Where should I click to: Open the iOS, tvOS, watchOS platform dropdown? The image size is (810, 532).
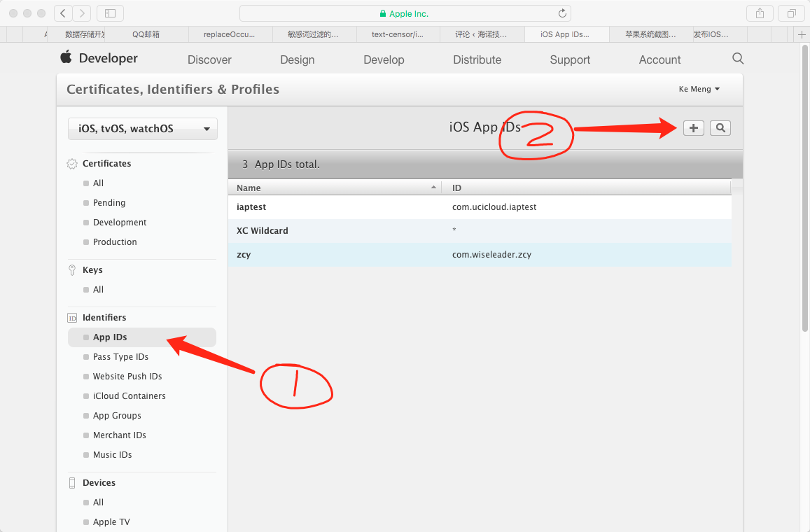tap(143, 129)
